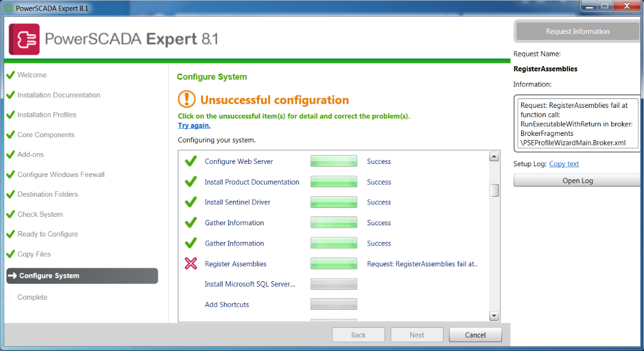Click the title bar gear application icon

tap(8, 8)
